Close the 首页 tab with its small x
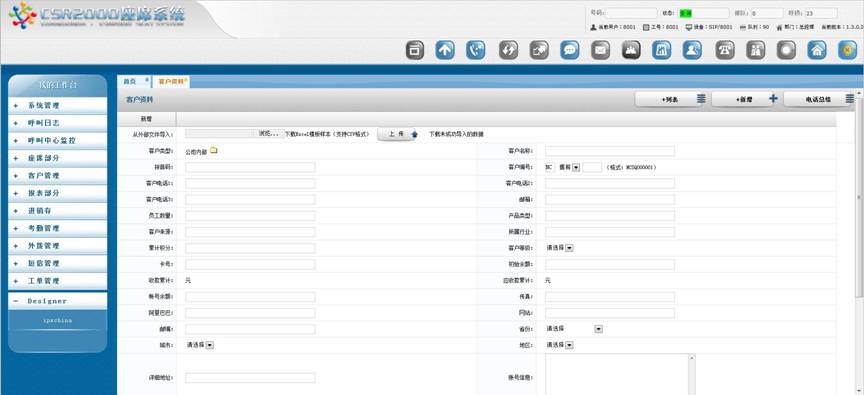This screenshot has width=864, height=395. coord(147,80)
